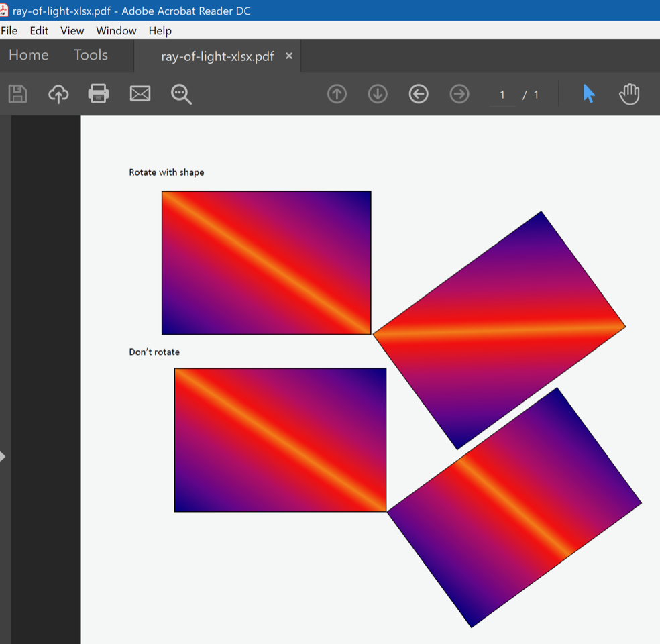Screen dimensions: 660x644
Task: Click the next view right arrow
Action: [x=459, y=94]
